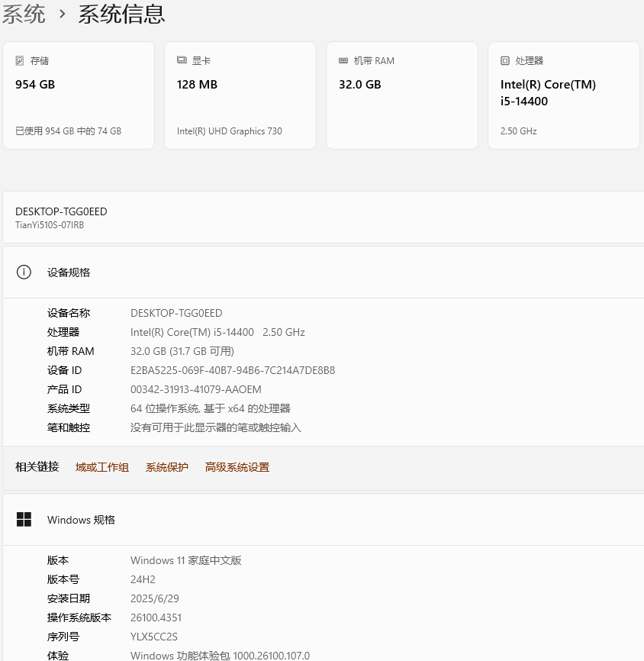Click the device specifications info icon
The height and width of the screenshot is (661, 644).
click(24, 272)
